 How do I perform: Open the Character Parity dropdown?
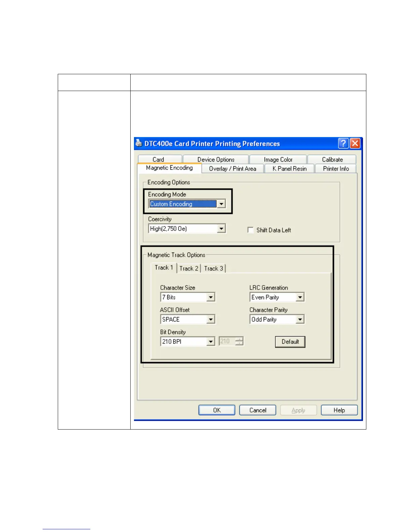click(300, 319)
